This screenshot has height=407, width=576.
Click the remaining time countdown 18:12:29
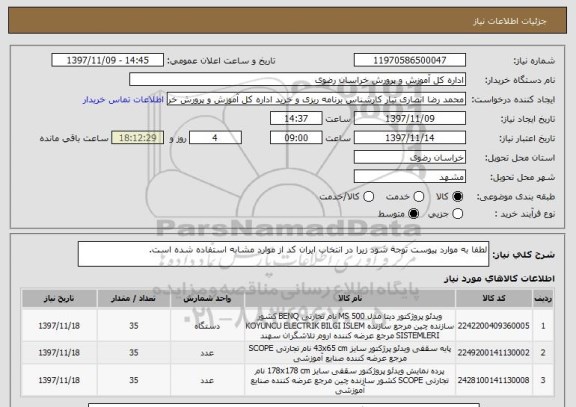tap(138, 138)
